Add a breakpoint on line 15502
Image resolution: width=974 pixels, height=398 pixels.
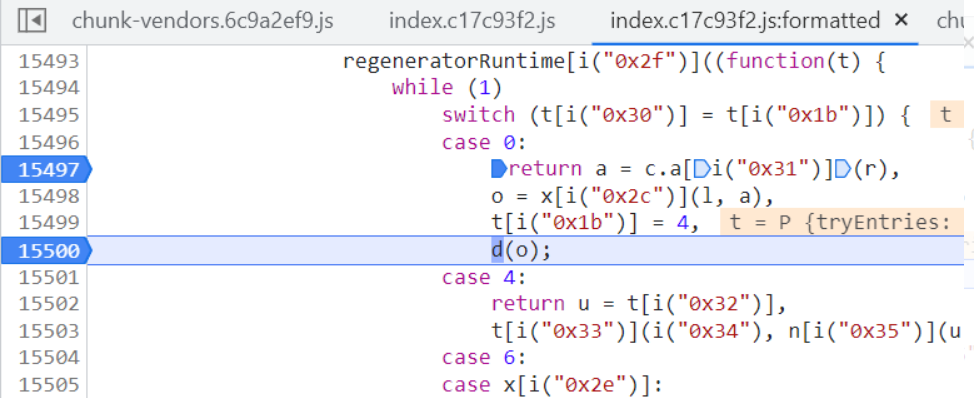pos(48,304)
